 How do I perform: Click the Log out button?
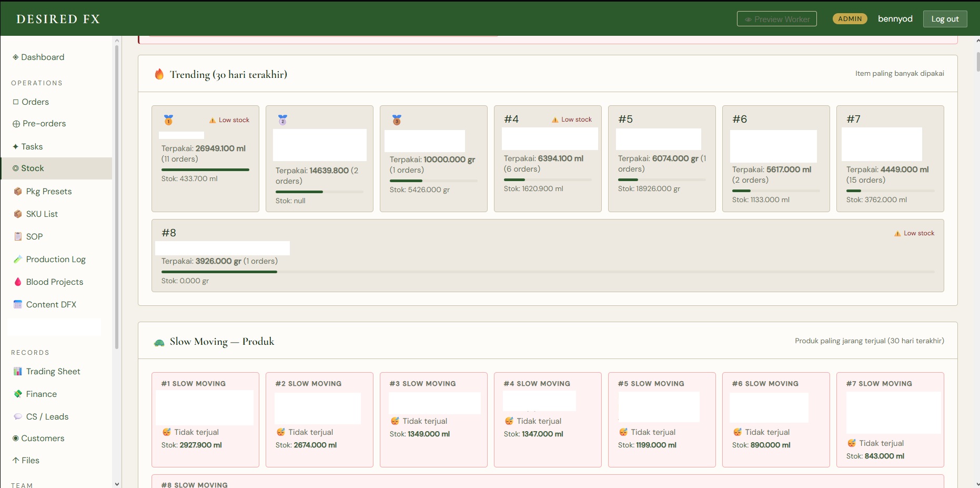(x=945, y=19)
